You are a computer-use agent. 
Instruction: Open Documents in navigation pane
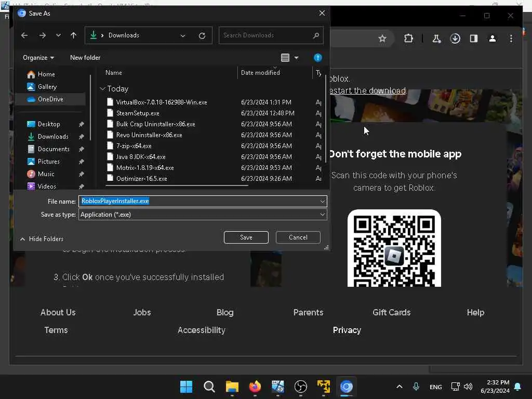tap(54, 149)
